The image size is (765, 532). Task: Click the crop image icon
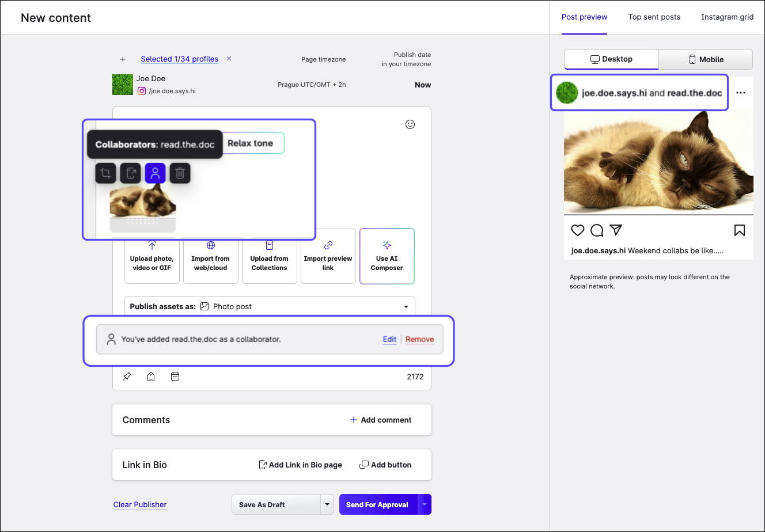pos(106,173)
